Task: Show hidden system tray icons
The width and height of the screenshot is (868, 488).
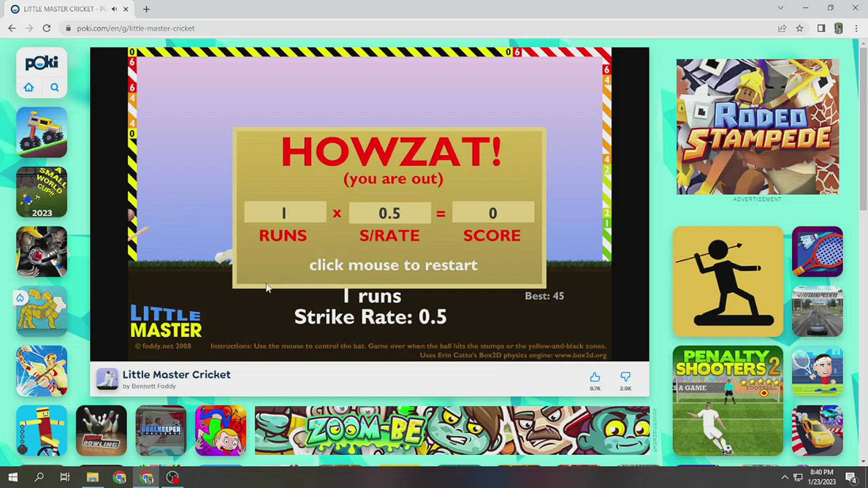Action: pos(785,477)
